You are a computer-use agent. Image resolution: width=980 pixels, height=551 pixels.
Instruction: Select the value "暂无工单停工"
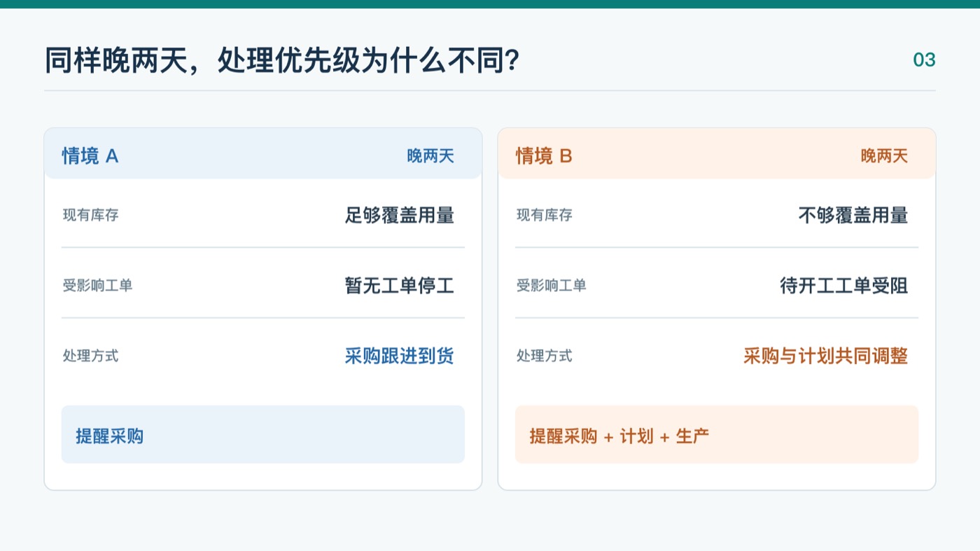point(399,286)
